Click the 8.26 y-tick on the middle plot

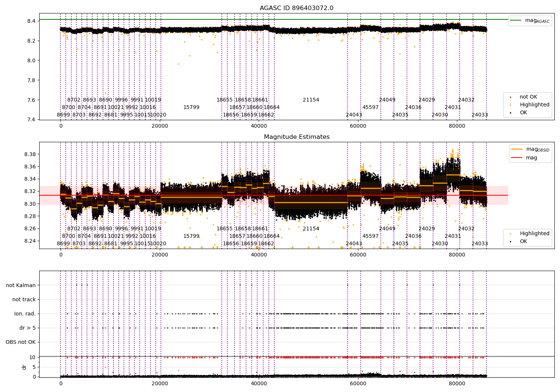(x=30, y=228)
